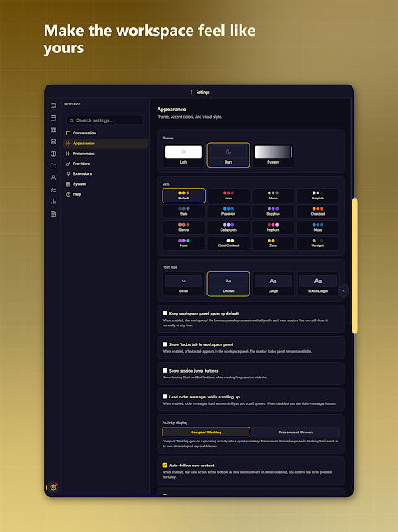Select Compact Worklog activity display
The height and width of the screenshot is (532, 398).
pos(206,432)
